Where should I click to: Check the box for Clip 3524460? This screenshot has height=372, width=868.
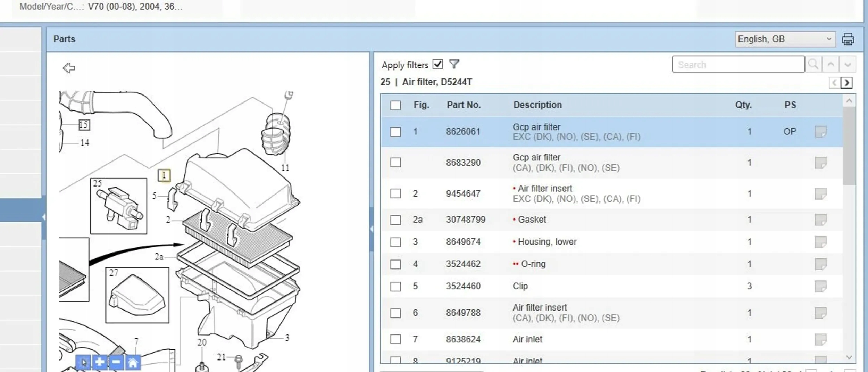pos(395,286)
